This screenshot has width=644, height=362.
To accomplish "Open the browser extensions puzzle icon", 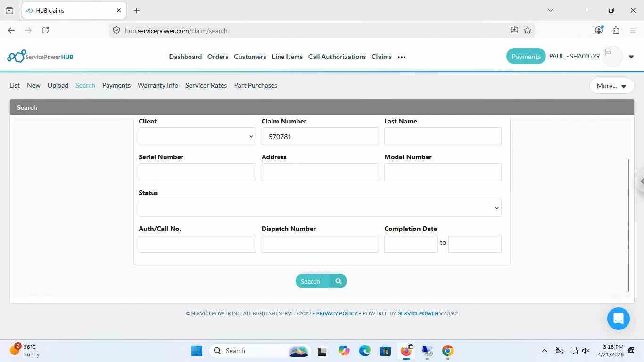I will coord(616,30).
